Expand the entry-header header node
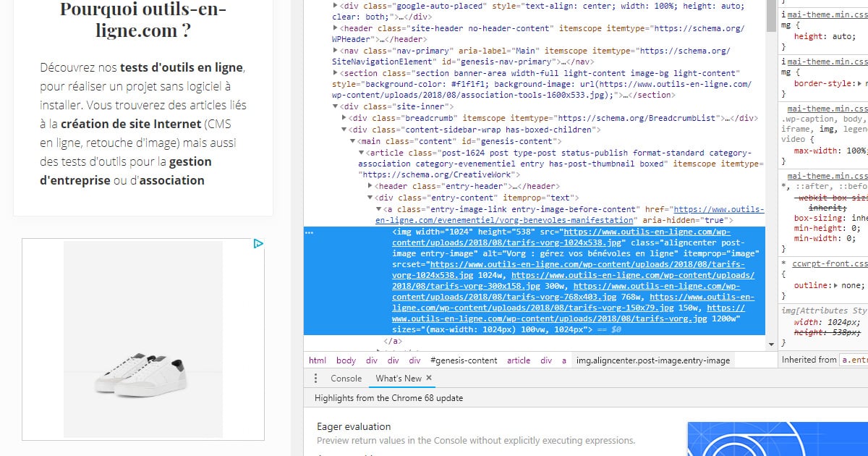The height and width of the screenshot is (456, 868). pos(370,186)
